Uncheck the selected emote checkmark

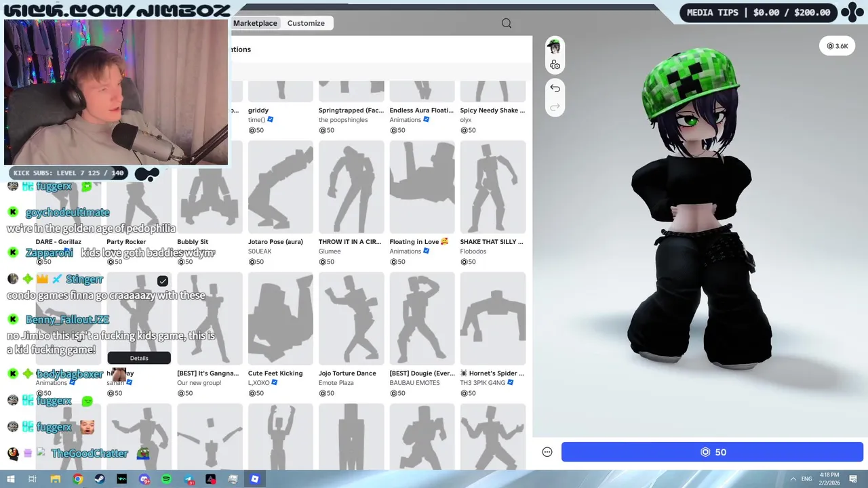[x=163, y=281]
